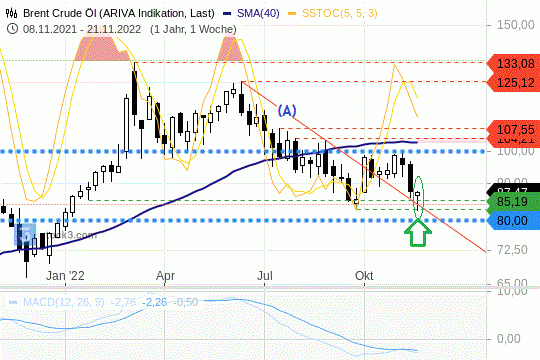Click the red 107,55 price label
This screenshot has height=360, width=540.
click(x=513, y=130)
